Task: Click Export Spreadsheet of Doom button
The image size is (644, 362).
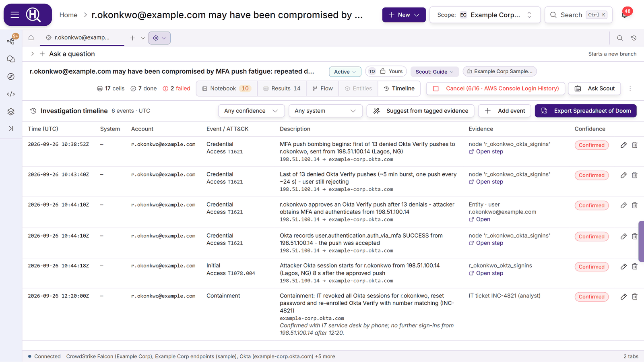Action: (586, 111)
